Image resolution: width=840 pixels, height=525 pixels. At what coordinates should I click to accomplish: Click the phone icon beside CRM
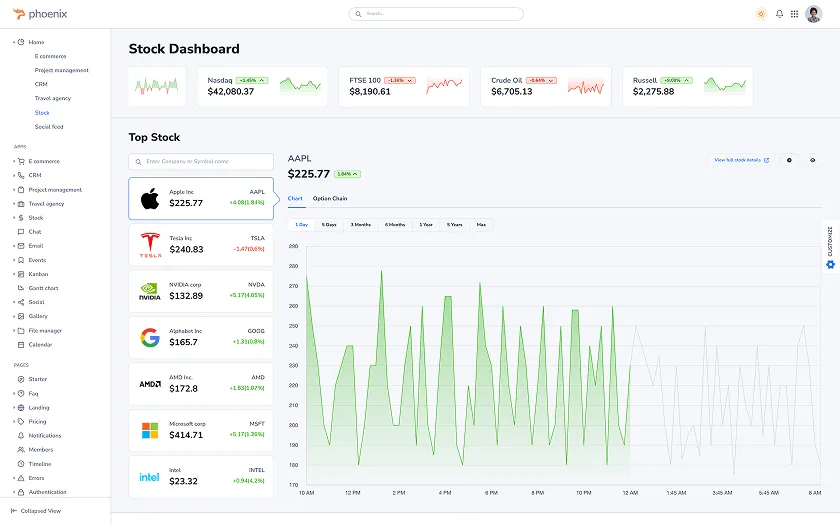point(21,175)
